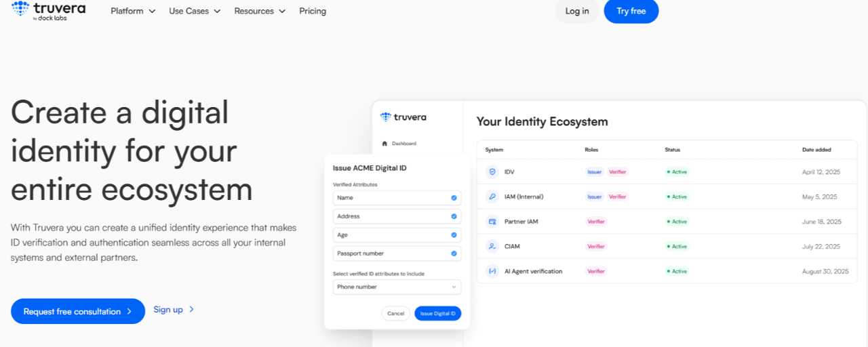Toggle the Age verified checkmark
868x347 pixels.
tap(454, 235)
